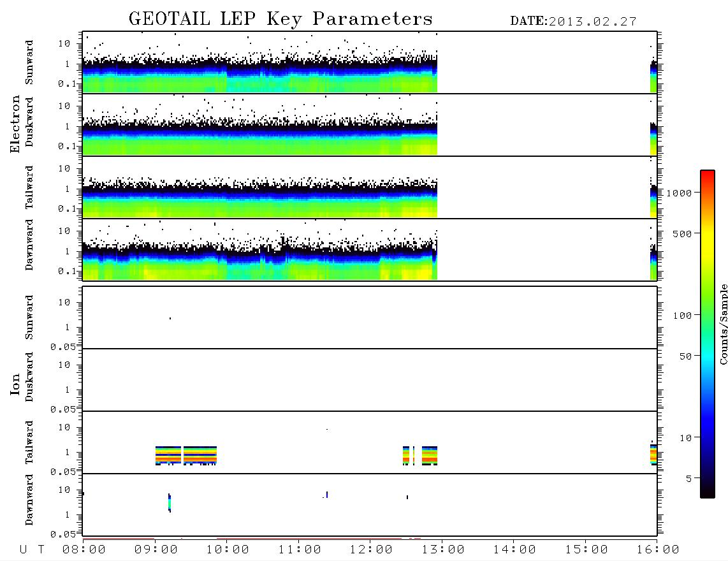Viewport: 728px width, 561px height.
Task: Click the Electron Duskward spectrogram data
Action: pyautogui.click(x=260, y=137)
